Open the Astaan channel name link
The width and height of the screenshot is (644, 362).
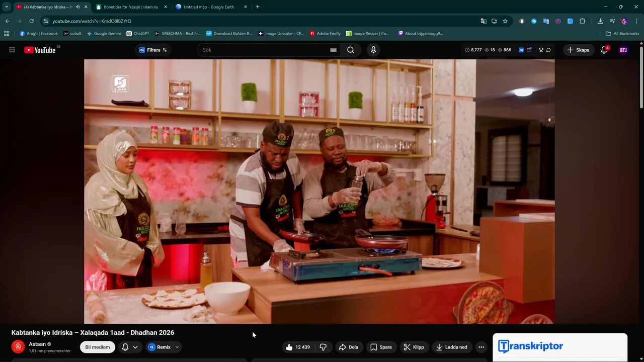37,344
